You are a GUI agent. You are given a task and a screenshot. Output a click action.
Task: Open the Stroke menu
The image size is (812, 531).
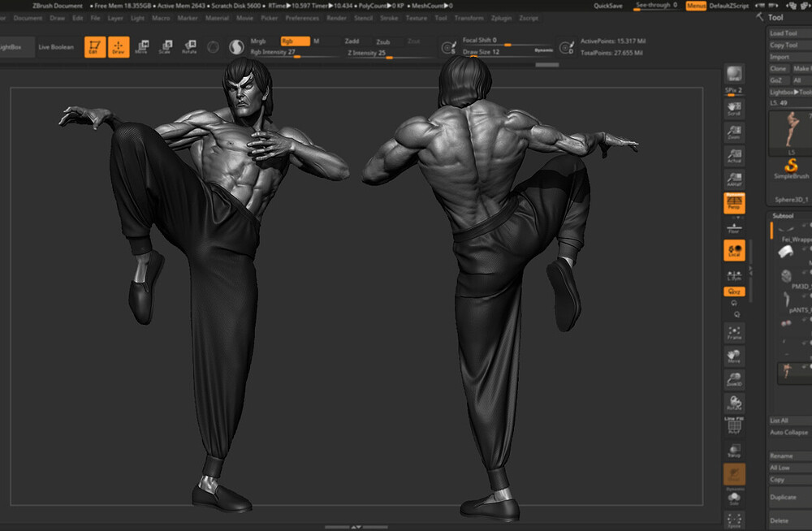389,18
